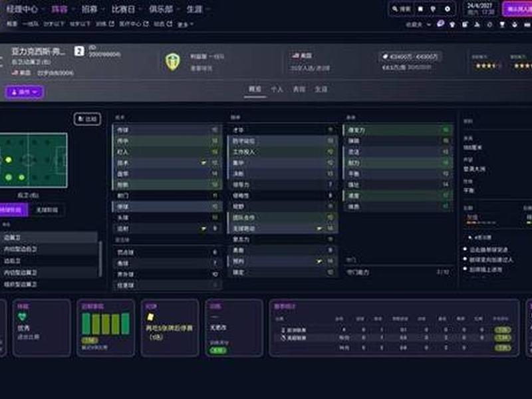Select the 内切型边后卫 role row
532x399 pixels.
click(49, 249)
